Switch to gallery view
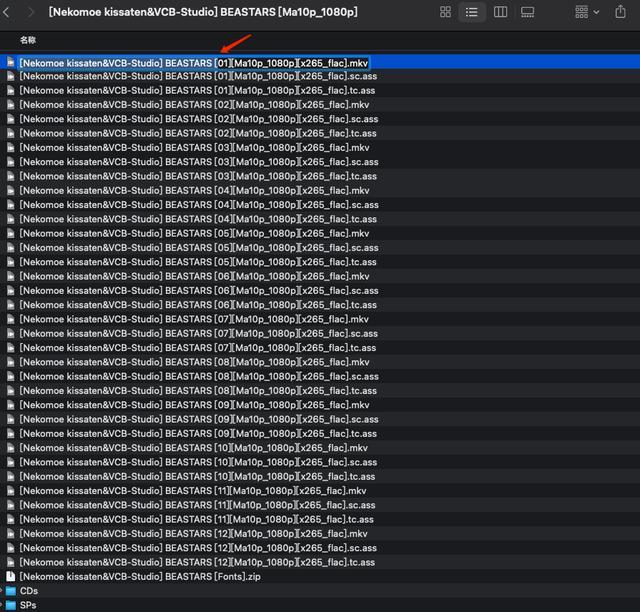 (527, 12)
